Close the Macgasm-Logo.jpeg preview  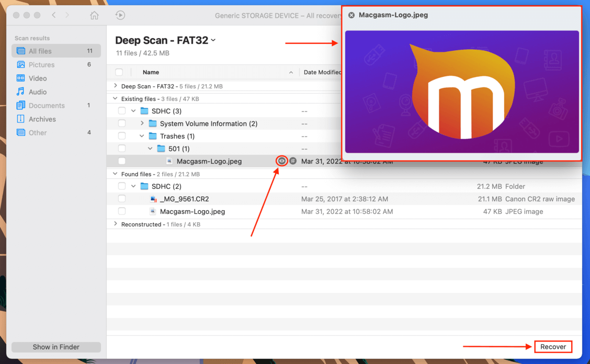[x=351, y=15]
